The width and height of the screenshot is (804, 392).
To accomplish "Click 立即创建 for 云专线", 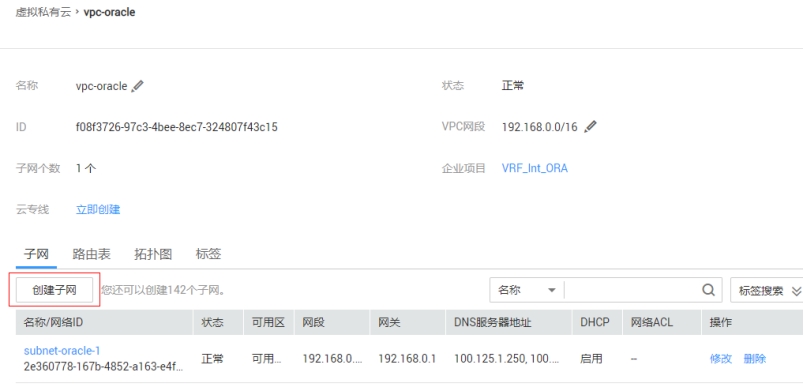I will point(98,209).
